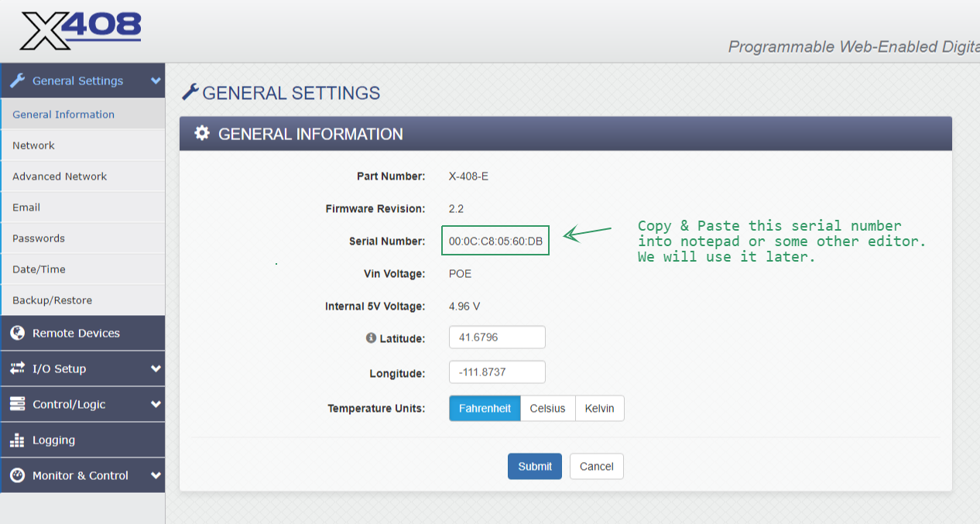Click the Control/Logic icon in sidebar

pos(16,404)
